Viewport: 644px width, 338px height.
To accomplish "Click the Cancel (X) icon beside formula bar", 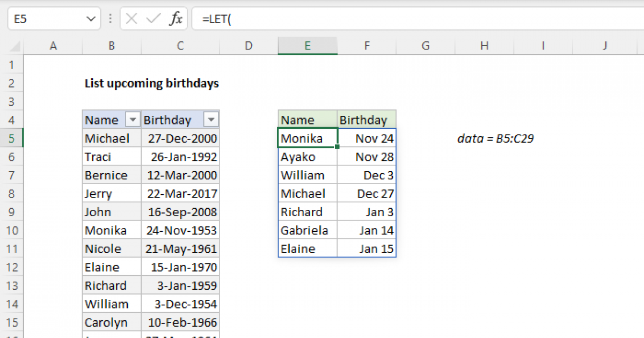I will click(x=130, y=18).
